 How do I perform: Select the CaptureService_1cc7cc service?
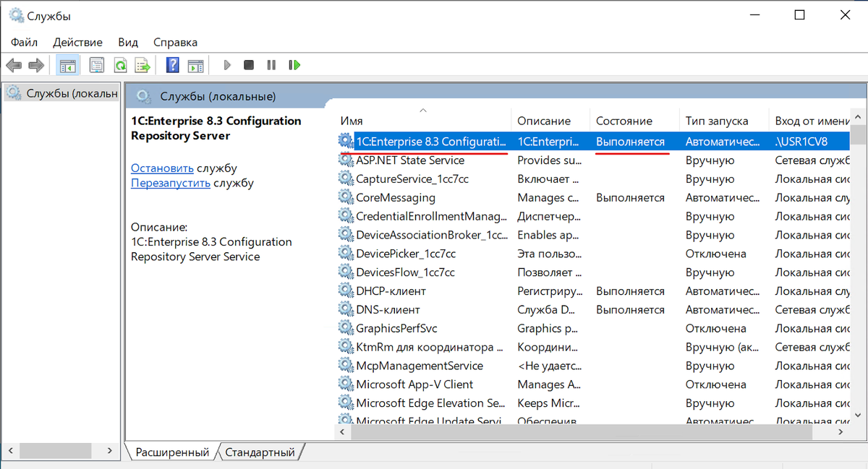click(594, 179)
